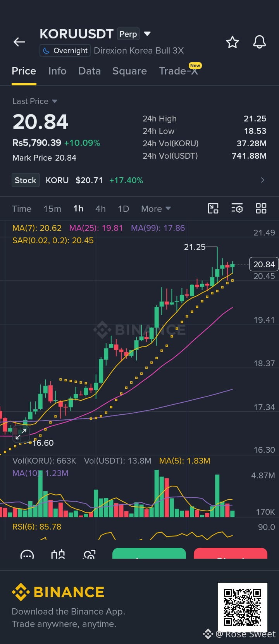Scan the Binance QR code
279x644 pixels.
[243, 607]
